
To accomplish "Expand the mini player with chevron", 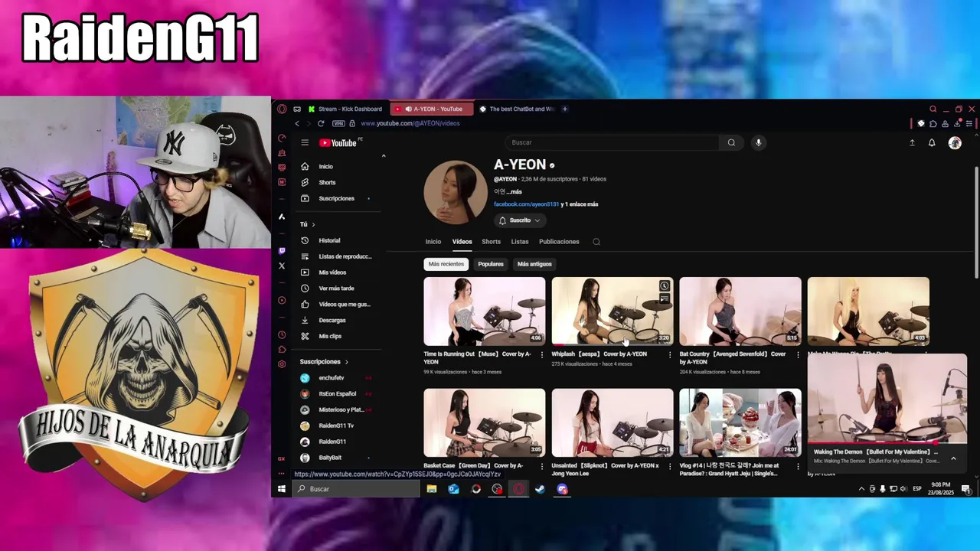I will [x=953, y=458].
